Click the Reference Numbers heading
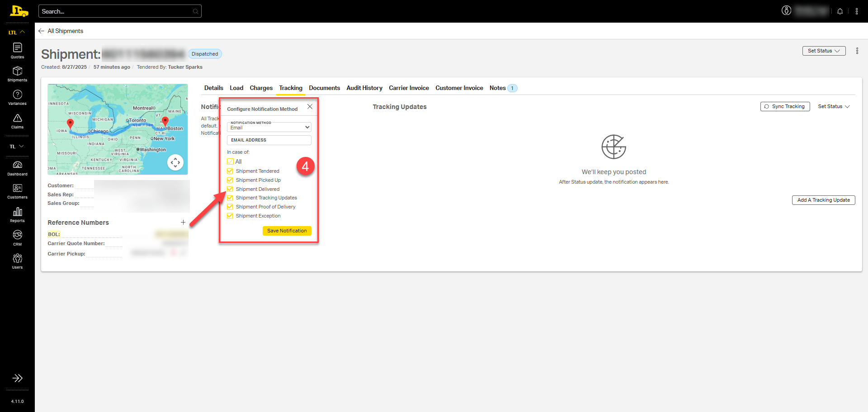The width and height of the screenshot is (868, 412). [78, 223]
